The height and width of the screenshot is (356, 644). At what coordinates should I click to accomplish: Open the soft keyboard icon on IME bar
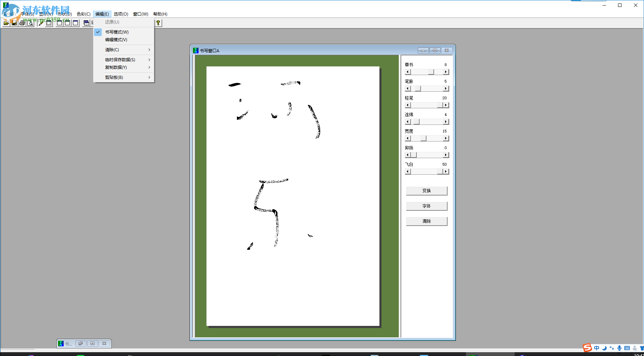pos(627,348)
